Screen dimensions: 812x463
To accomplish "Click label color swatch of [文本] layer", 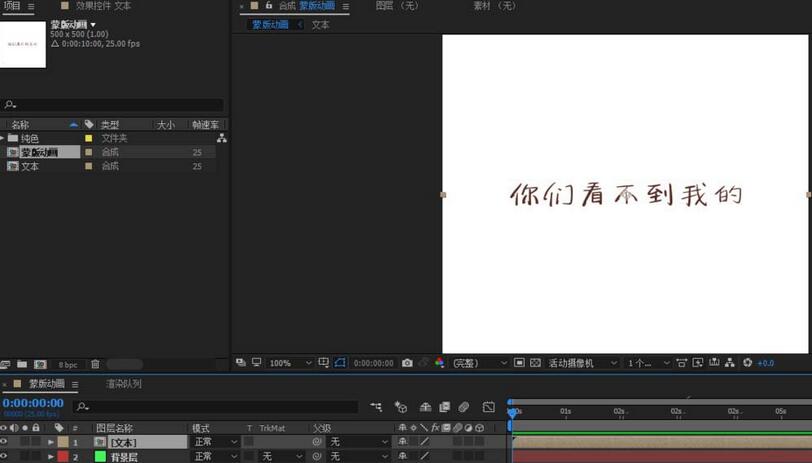I will [63, 442].
